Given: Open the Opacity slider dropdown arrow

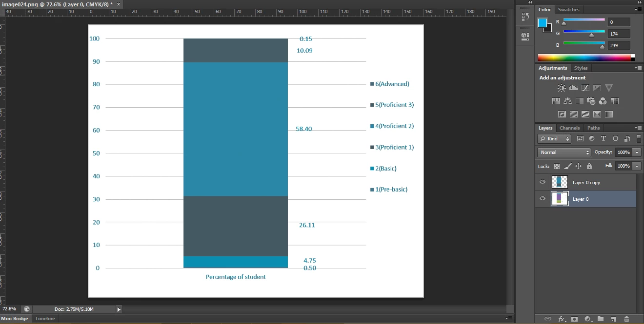Looking at the screenshot, I should pyautogui.click(x=637, y=152).
